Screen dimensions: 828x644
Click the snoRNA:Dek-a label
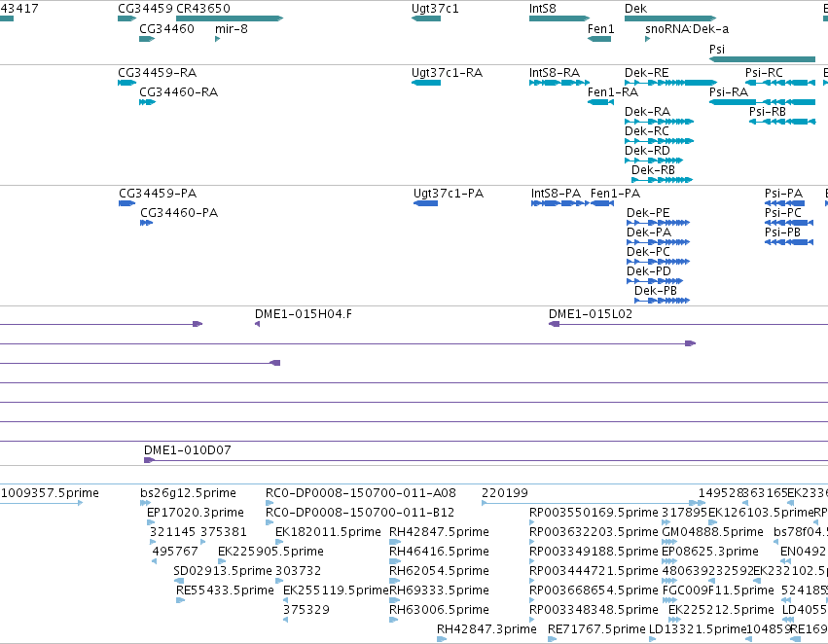coord(687,29)
